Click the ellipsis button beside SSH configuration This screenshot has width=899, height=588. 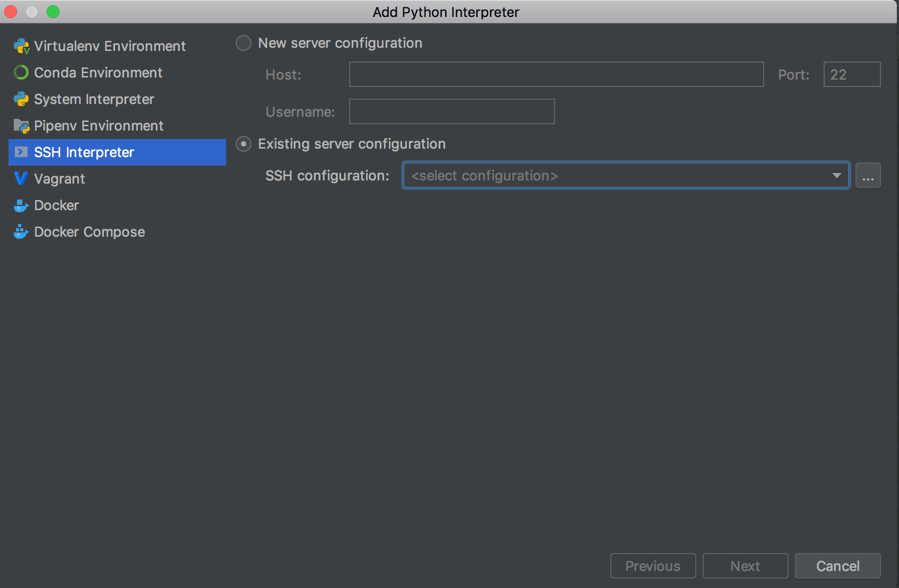coord(868,176)
